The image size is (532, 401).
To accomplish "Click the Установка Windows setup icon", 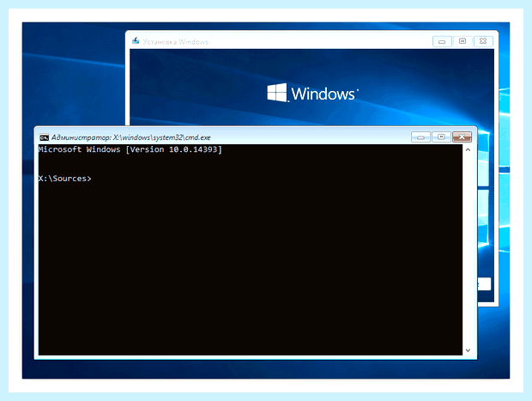I will click(x=136, y=41).
